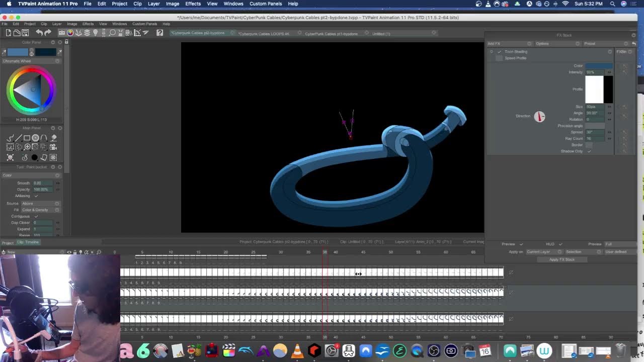Toggle the color wheel panel icon
The height and width of the screenshot is (362, 644).
pyautogui.click(x=70, y=33)
